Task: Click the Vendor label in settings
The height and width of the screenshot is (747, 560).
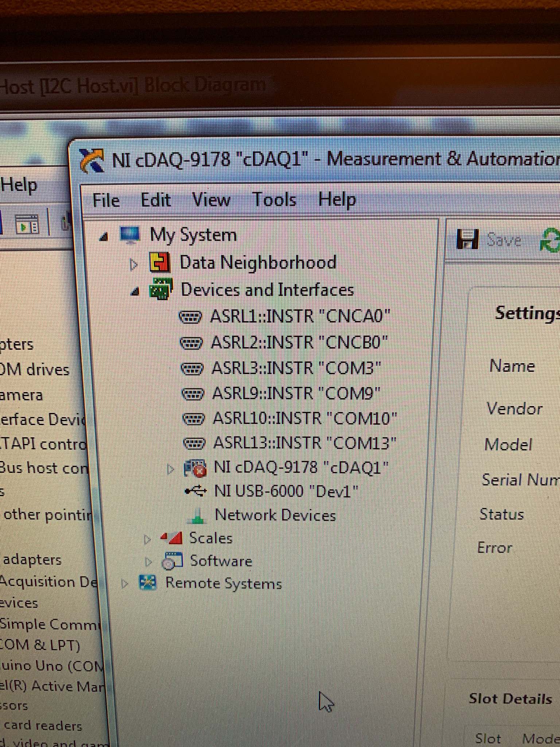Action: (x=514, y=409)
